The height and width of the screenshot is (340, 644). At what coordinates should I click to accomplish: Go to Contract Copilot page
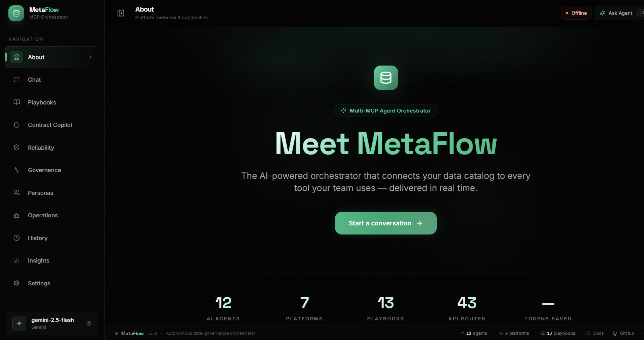pyautogui.click(x=52, y=125)
